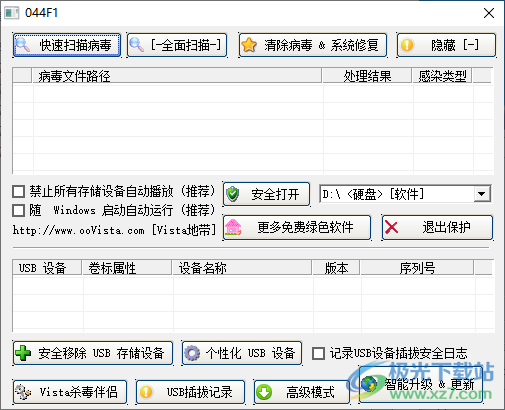Toggle 随 Windows 启动自动运行 checkbox
The height and width of the screenshot is (410, 505).
[x=18, y=211]
